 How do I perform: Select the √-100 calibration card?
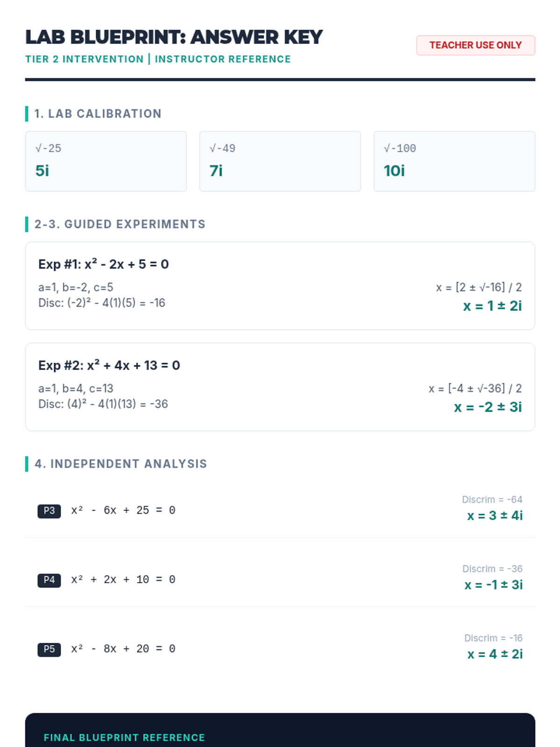(x=454, y=161)
